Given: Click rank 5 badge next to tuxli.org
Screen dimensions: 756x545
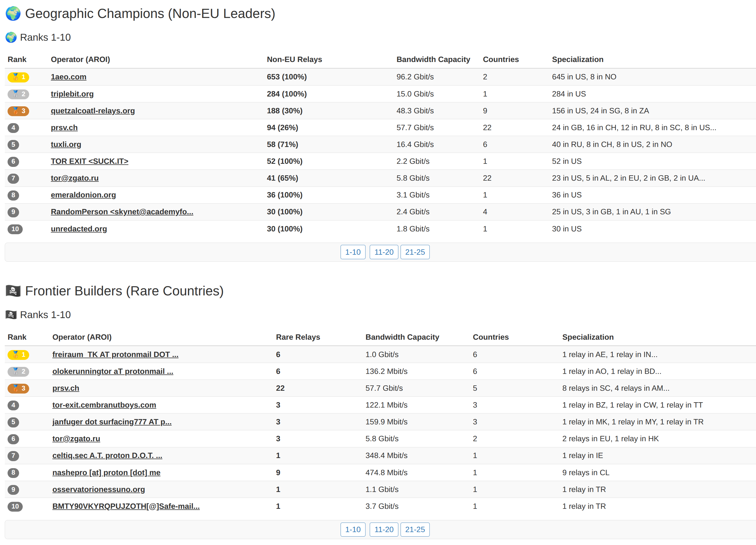Looking at the screenshot, I should click(13, 144).
